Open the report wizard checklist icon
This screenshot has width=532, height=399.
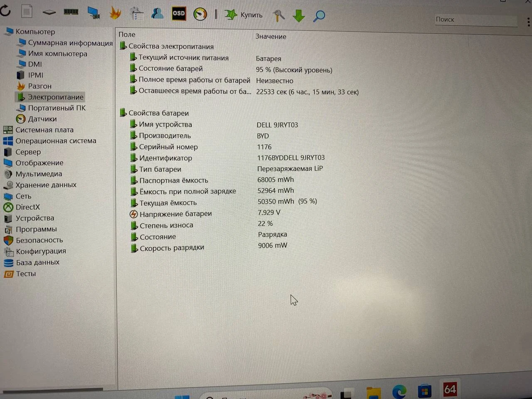coord(137,14)
